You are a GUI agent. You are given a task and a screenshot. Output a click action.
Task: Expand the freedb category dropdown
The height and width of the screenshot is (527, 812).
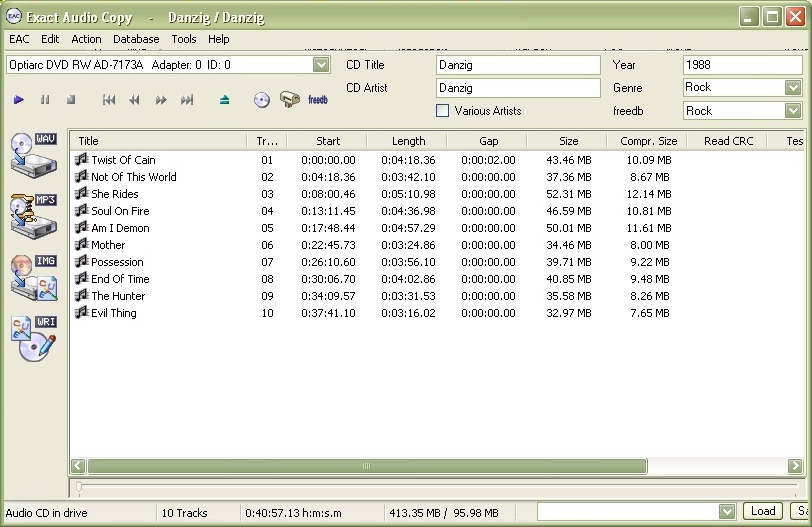click(793, 111)
